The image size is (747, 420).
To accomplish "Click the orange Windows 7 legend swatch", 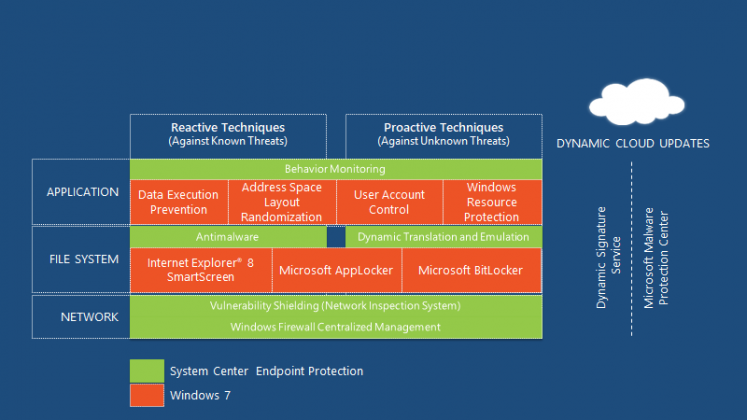I will [147, 395].
